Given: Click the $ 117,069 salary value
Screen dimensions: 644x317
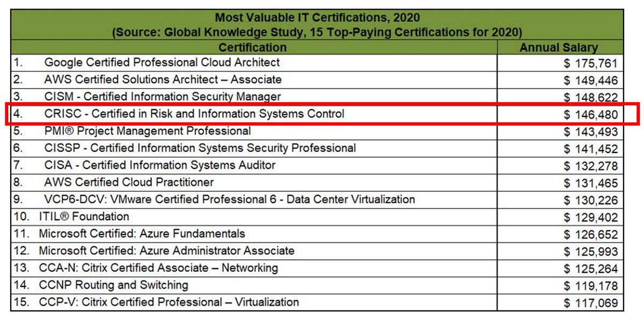Looking at the screenshot, I should pos(591,304).
